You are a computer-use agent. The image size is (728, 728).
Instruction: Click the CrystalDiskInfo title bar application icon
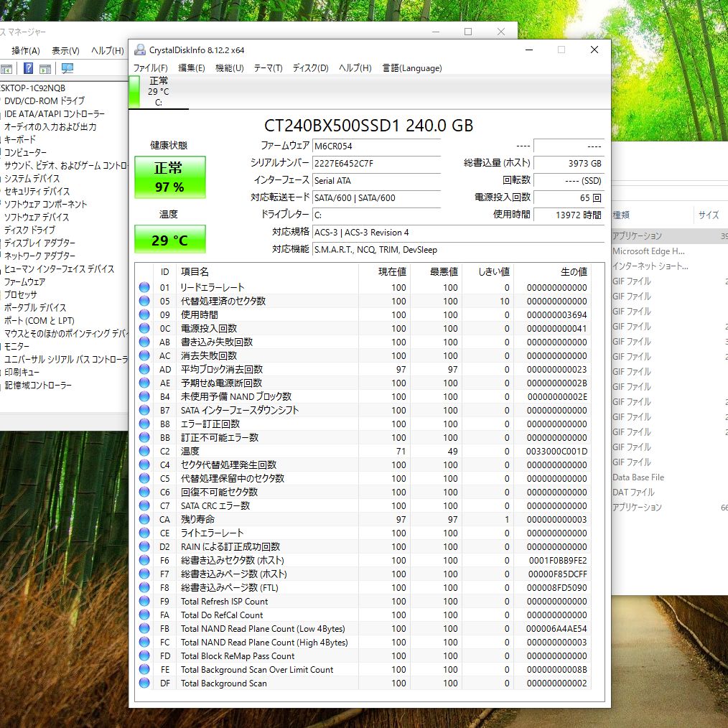click(139, 50)
